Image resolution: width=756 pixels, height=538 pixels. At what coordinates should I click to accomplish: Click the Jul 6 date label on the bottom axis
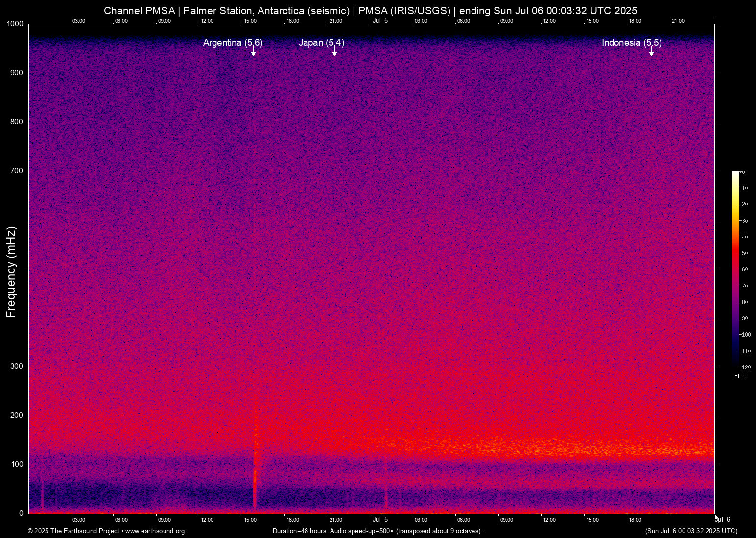coord(723,520)
